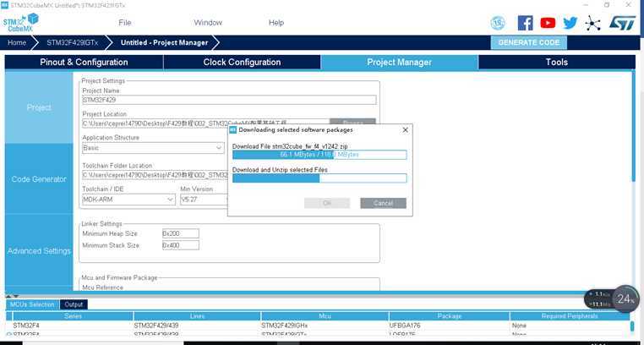Screen dimensions: 644x345
Task: Select the STM32F429/439 lines cell in first row
Action: click(x=156, y=326)
